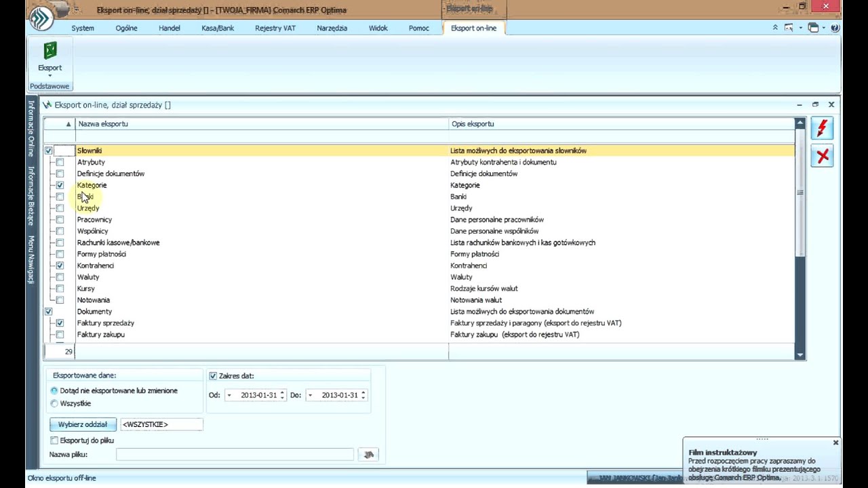Select Dotąd nie eksportowane lub zmienione option
This screenshot has width=868, height=488.
click(x=54, y=391)
